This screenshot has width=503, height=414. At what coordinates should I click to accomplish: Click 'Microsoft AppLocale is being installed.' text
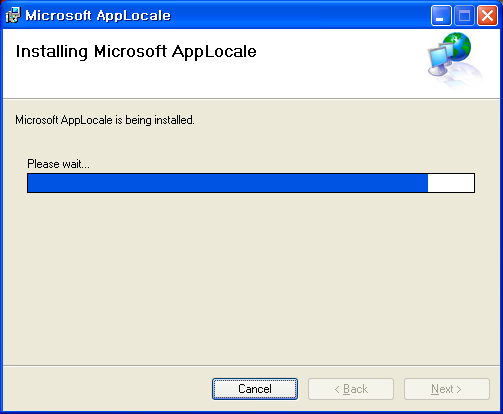tap(105, 120)
